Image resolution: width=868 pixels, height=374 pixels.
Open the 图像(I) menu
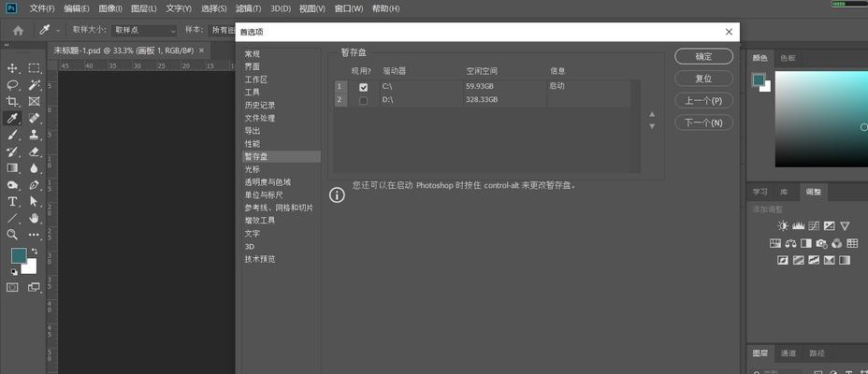[x=110, y=8]
